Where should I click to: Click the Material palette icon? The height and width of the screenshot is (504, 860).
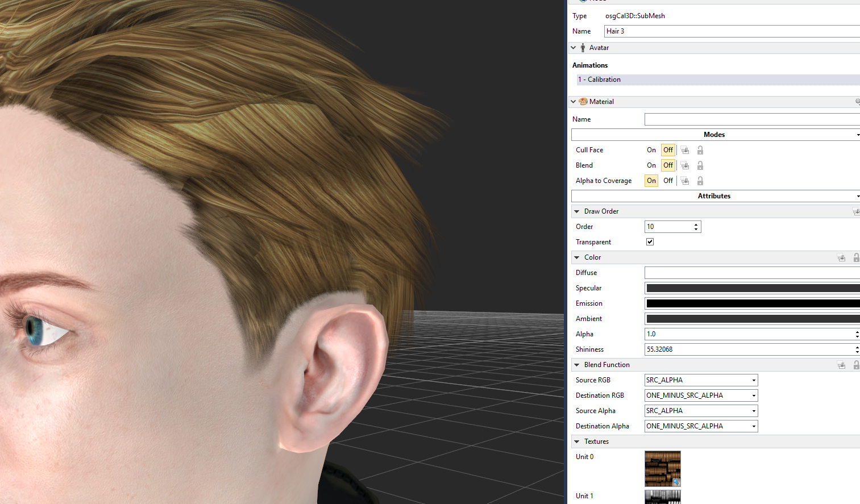point(583,102)
